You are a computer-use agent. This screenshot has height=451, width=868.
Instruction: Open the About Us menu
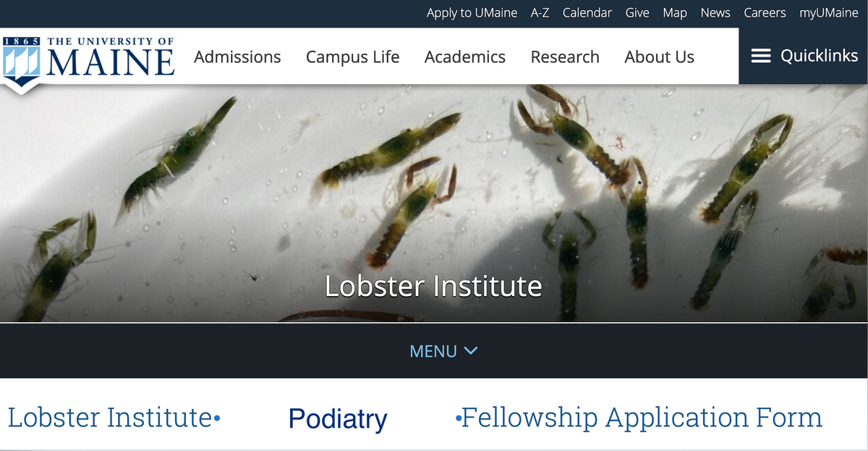(659, 57)
